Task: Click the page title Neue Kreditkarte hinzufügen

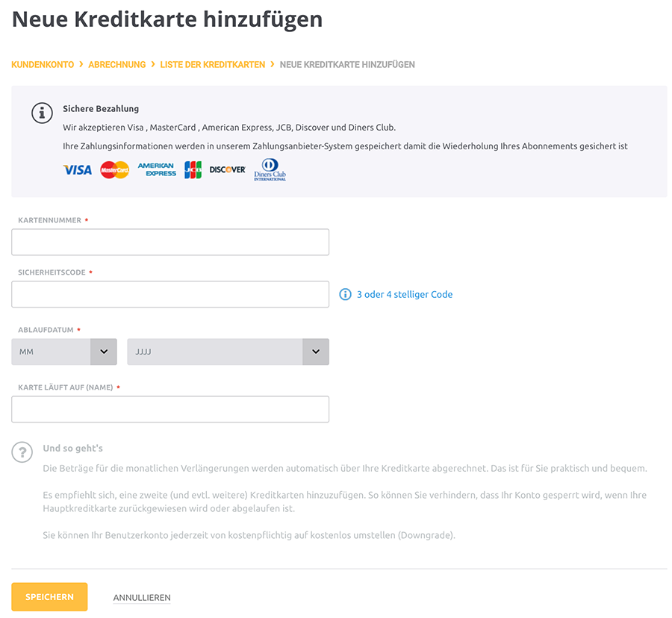Action: (x=167, y=19)
